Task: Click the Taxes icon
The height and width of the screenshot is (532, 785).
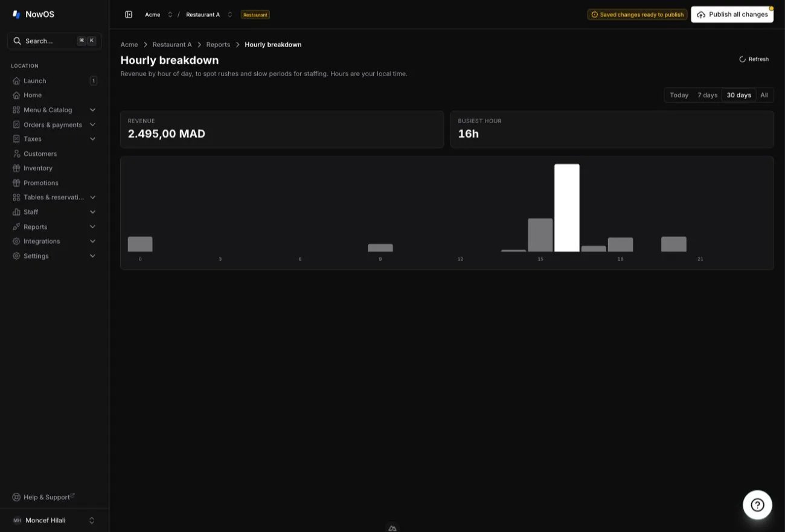Action: 16,139
